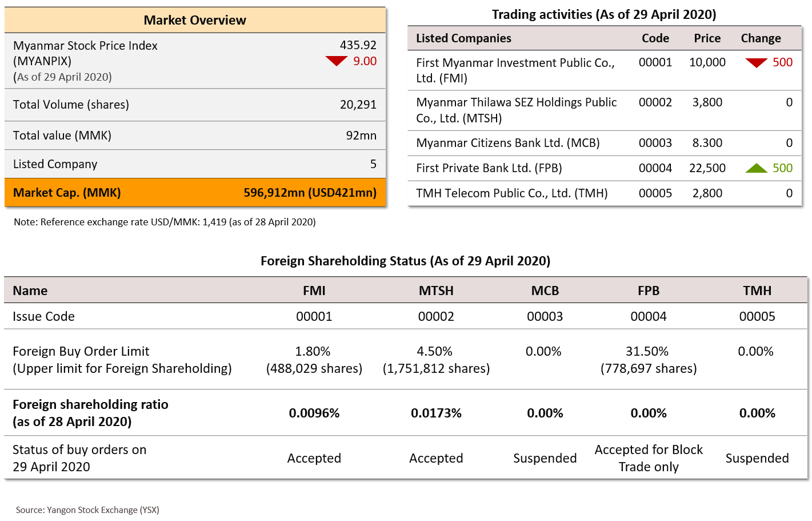This screenshot has width=812, height=521.
Task: Click the orange Market Cap. (MMK) label
Action: (67, 193)
